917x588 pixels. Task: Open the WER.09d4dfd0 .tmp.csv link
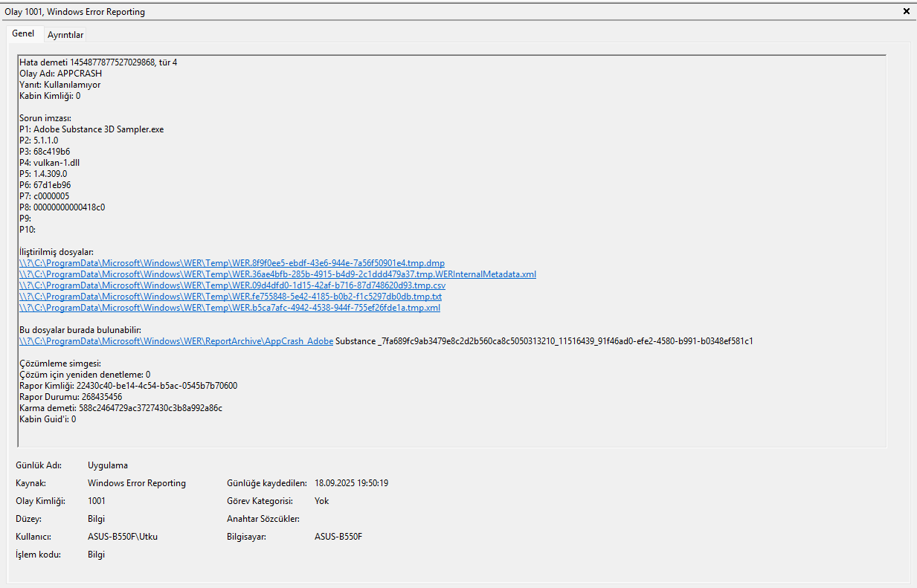tap(232, 285)
